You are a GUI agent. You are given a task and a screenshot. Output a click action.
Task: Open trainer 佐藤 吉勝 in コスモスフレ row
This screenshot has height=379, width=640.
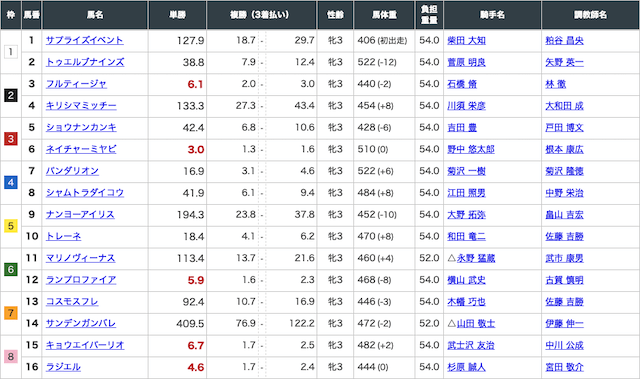564,301
